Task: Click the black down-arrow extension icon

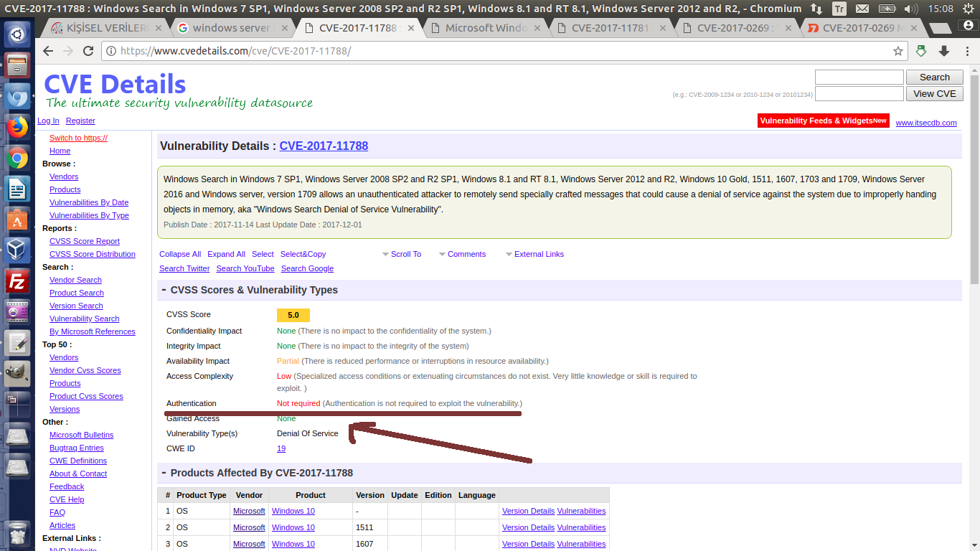Action: point(944,51)
